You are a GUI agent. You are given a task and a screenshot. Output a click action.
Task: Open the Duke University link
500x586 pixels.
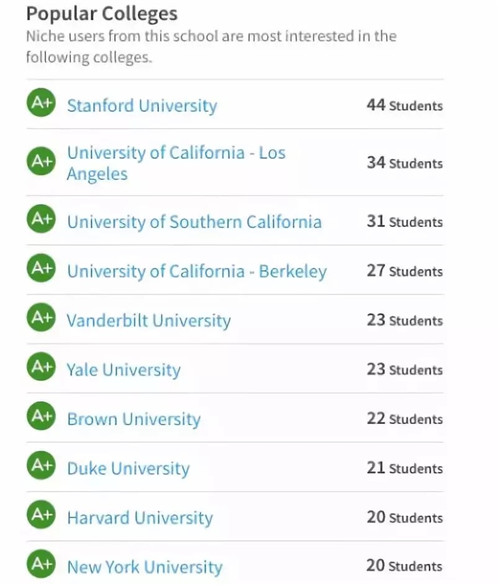[x=128, y=469]
